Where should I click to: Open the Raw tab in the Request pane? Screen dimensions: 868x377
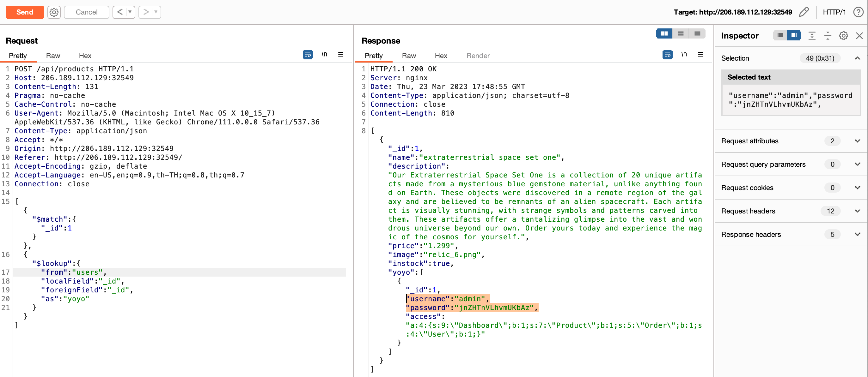coord(53,56)
